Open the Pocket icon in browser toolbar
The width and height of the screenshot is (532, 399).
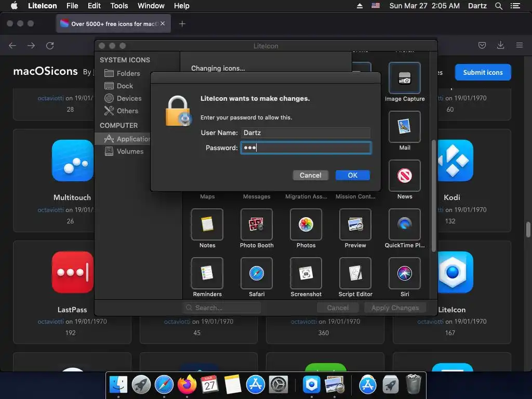(482, 45)
